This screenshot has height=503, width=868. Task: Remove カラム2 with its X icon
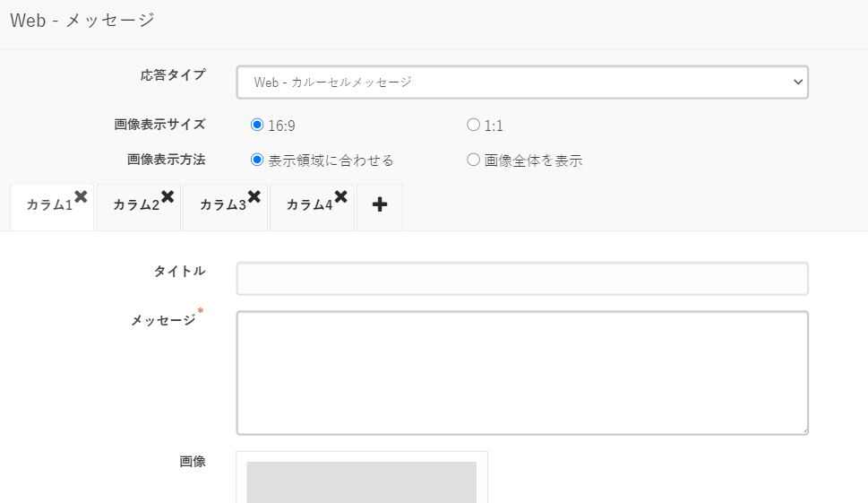[x=168, y=196]
